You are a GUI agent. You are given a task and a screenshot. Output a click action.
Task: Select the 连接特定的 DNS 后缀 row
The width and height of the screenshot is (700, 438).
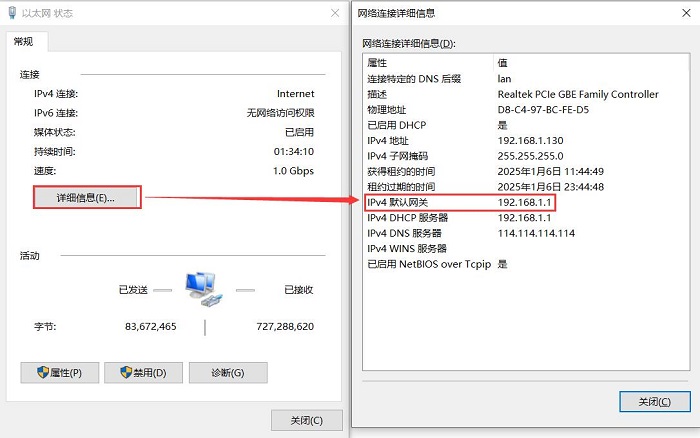click(x=526, y=79)
